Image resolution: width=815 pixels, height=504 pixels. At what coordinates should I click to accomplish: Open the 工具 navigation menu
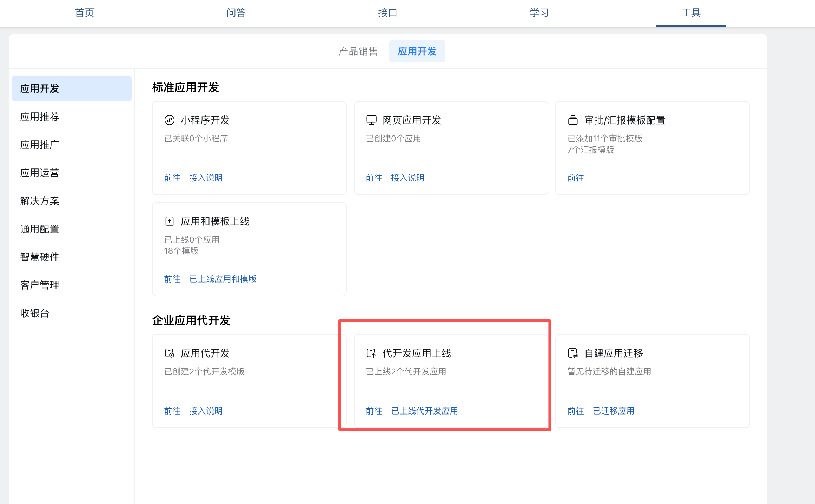pos(691,13)
